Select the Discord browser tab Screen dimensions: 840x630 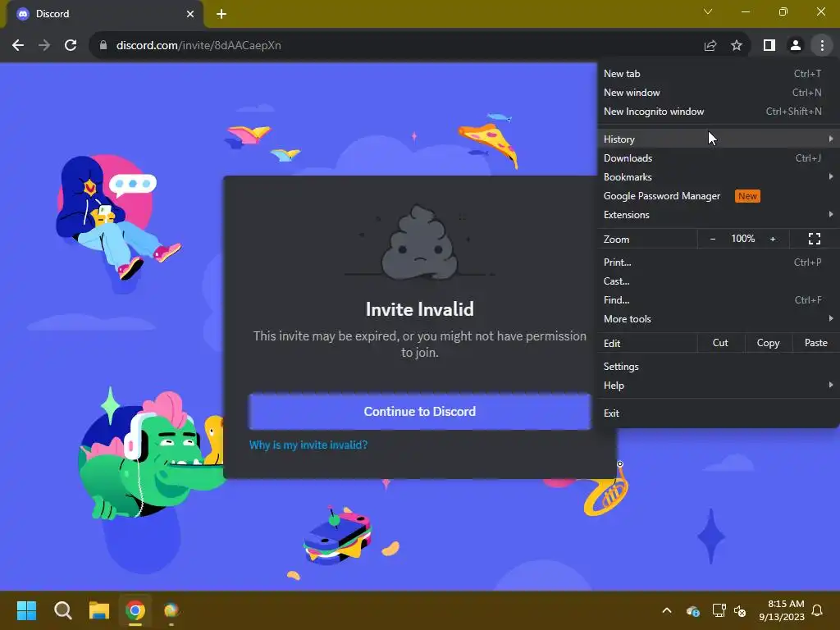coord(104,14)
